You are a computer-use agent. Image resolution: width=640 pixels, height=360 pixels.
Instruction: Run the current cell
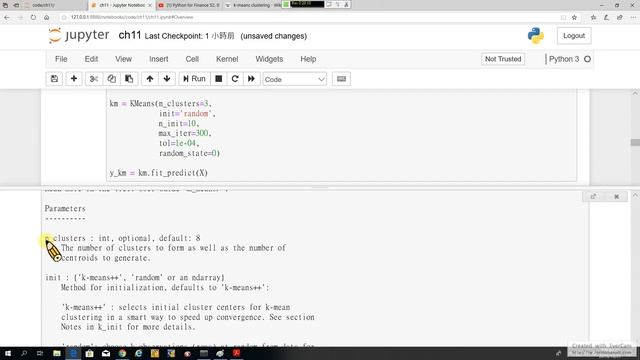(194, 79)
